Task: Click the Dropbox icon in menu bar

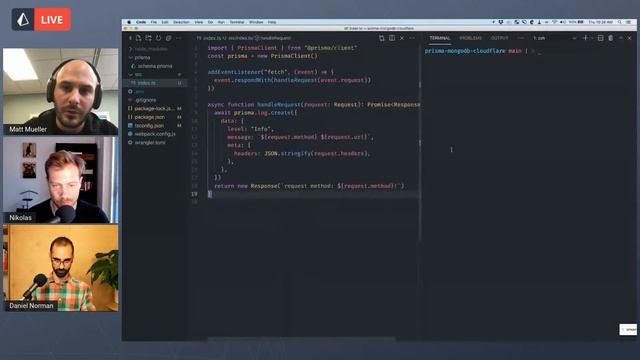Action: click(501, 22)
